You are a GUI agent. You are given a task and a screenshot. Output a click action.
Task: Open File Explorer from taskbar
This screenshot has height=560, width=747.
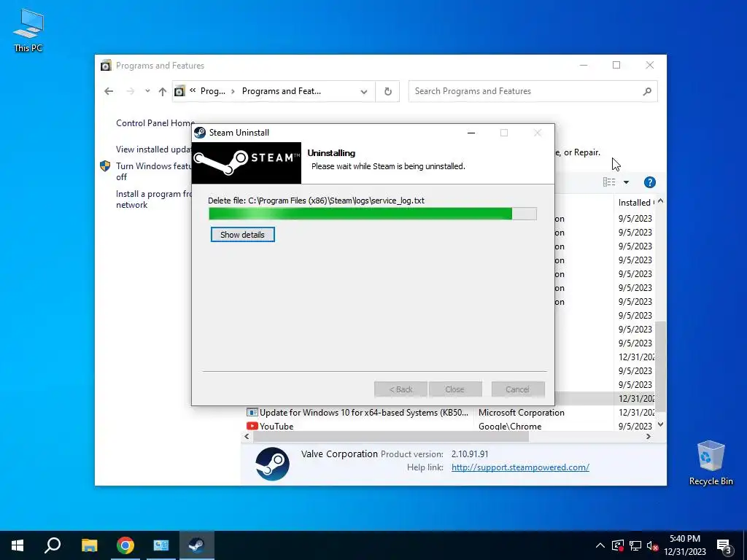(89, 545)
